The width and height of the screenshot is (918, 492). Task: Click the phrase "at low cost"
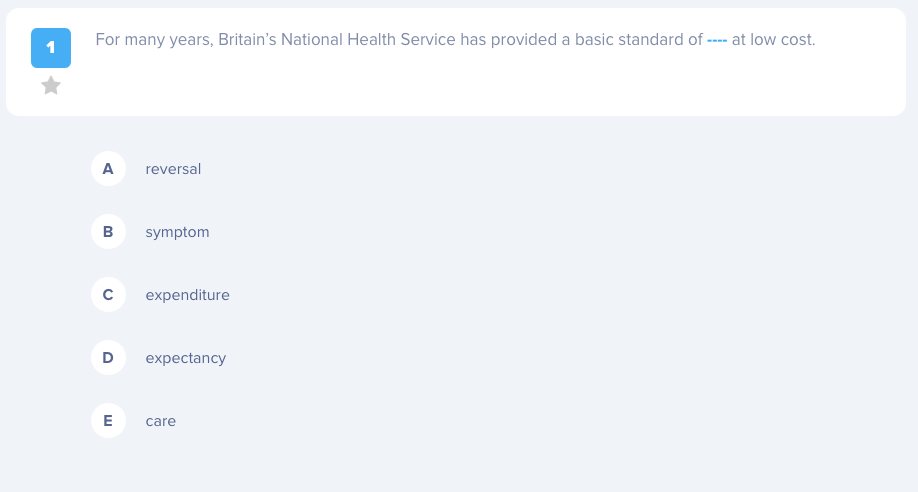tap(775, 41)
